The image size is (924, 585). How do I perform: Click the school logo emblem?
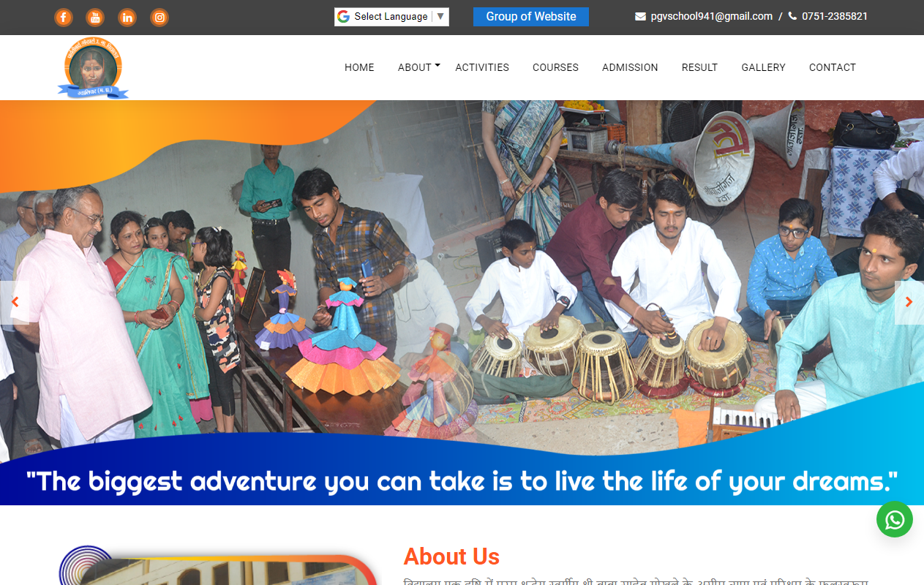pos(93,68)
